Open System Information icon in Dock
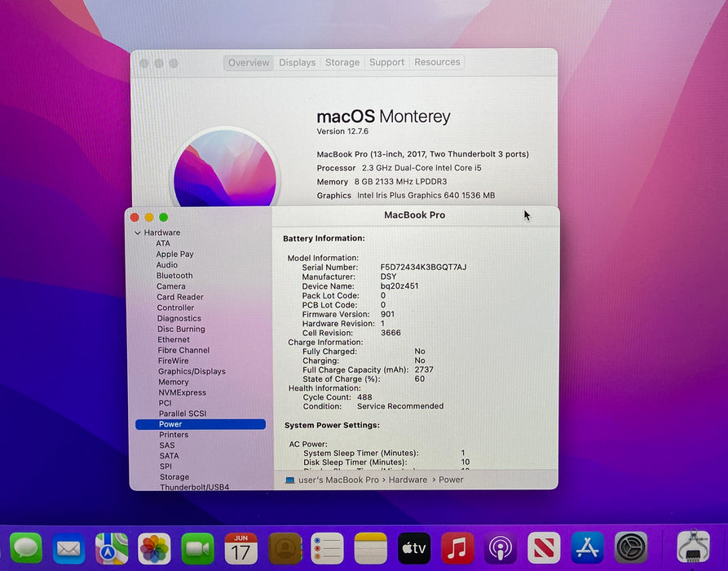 [693, 547]
